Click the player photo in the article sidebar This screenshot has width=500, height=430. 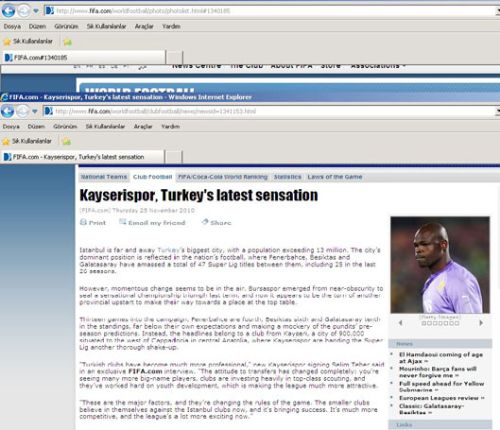(x=440, y=265)
